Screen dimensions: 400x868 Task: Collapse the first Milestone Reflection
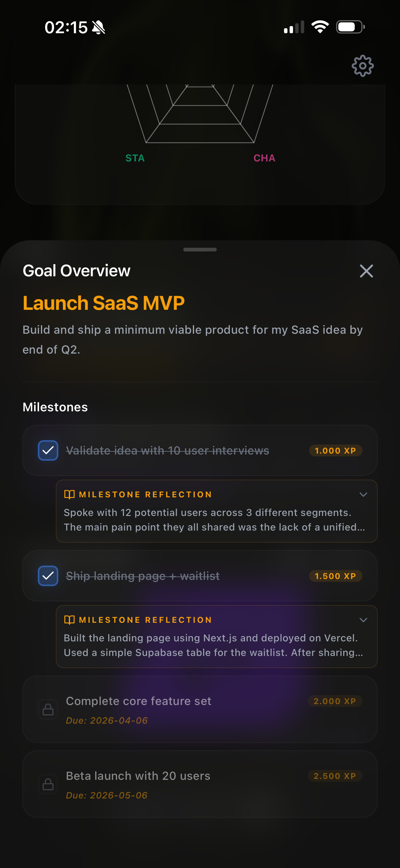coord(363,494)
